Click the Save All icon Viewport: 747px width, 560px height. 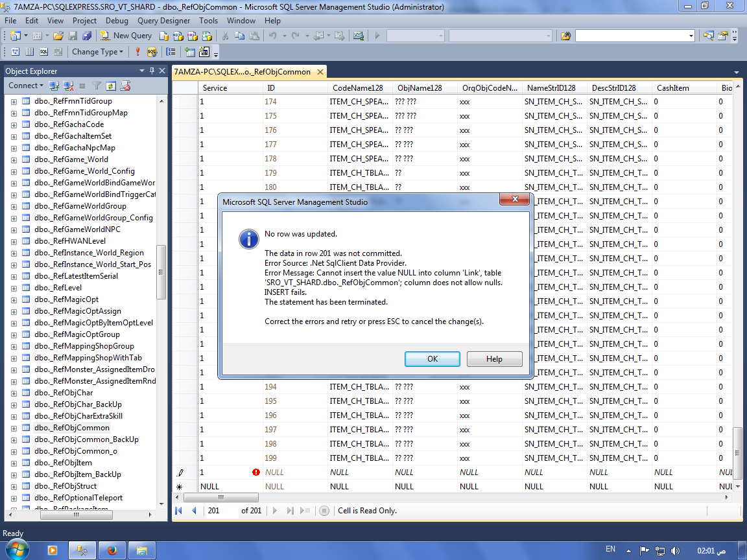pos(87,36)
